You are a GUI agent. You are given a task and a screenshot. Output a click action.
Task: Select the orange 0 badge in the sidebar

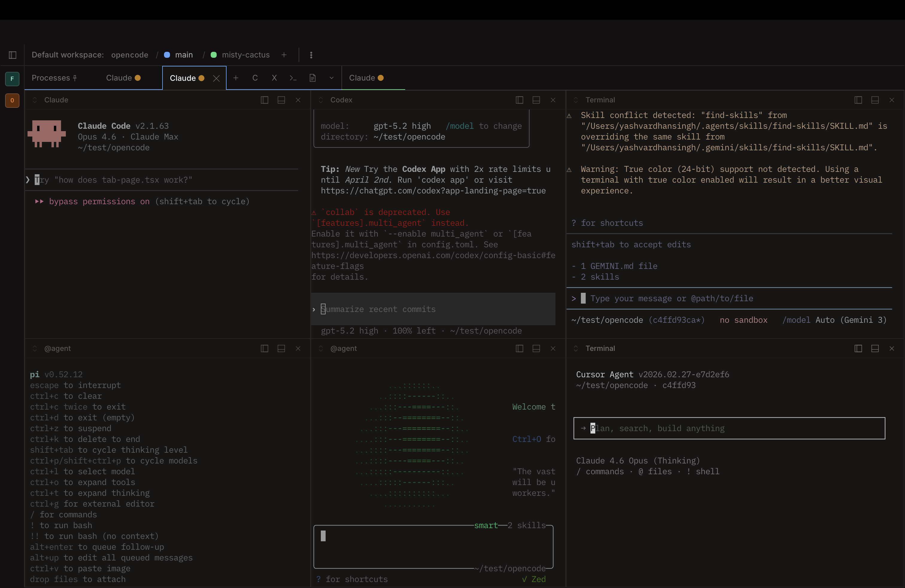click(12, 101)
